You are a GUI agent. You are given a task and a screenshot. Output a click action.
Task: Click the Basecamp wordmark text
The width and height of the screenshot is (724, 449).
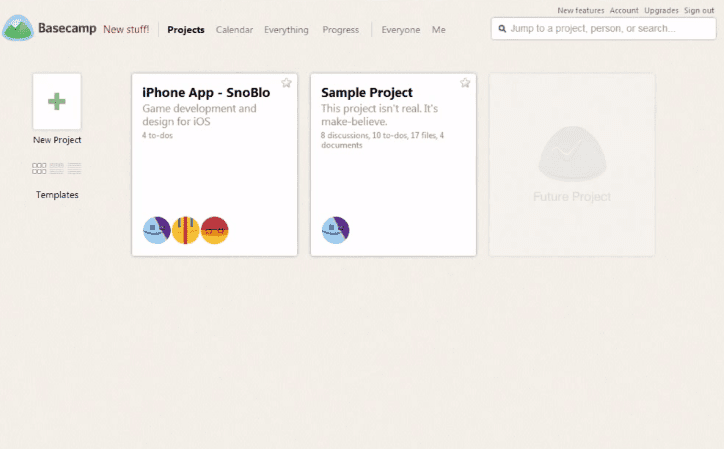(x=67, y=28)
